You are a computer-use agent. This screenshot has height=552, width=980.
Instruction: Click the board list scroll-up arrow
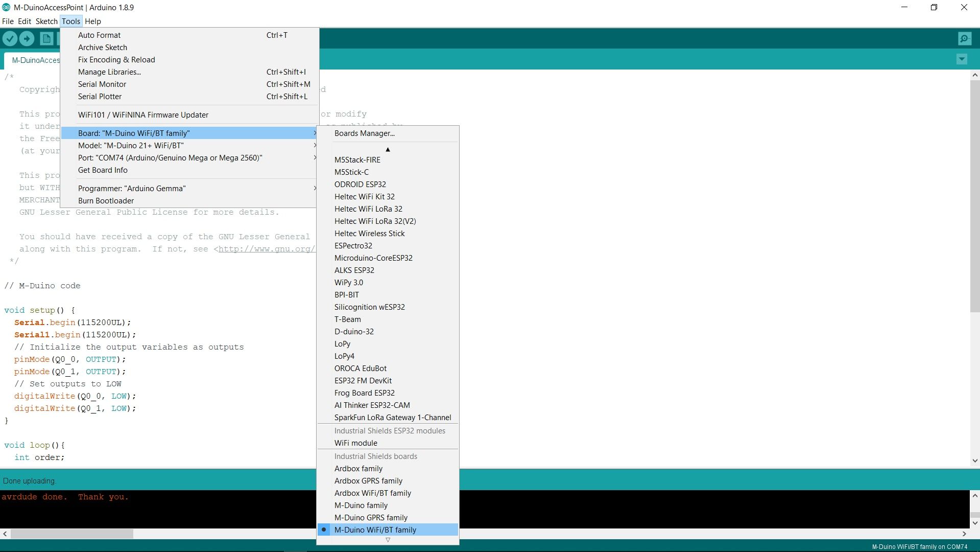point(388,149)
